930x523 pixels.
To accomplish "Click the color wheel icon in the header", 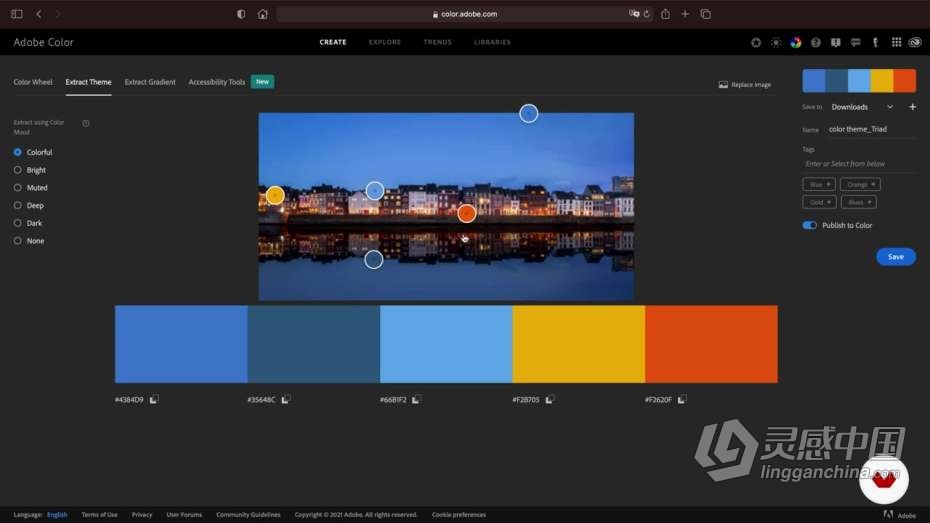I will [x=795, y=42].
